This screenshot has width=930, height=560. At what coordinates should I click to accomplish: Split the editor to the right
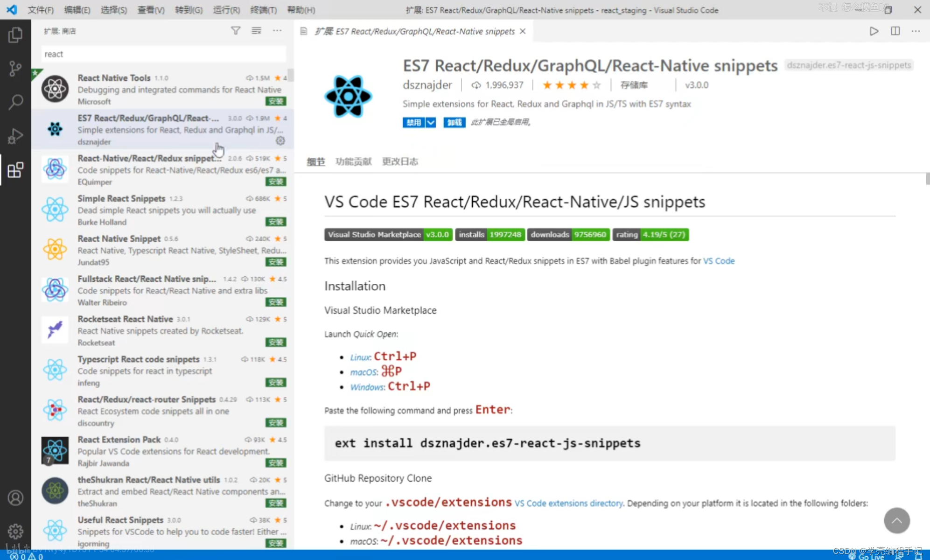click(x=895, y=31)
